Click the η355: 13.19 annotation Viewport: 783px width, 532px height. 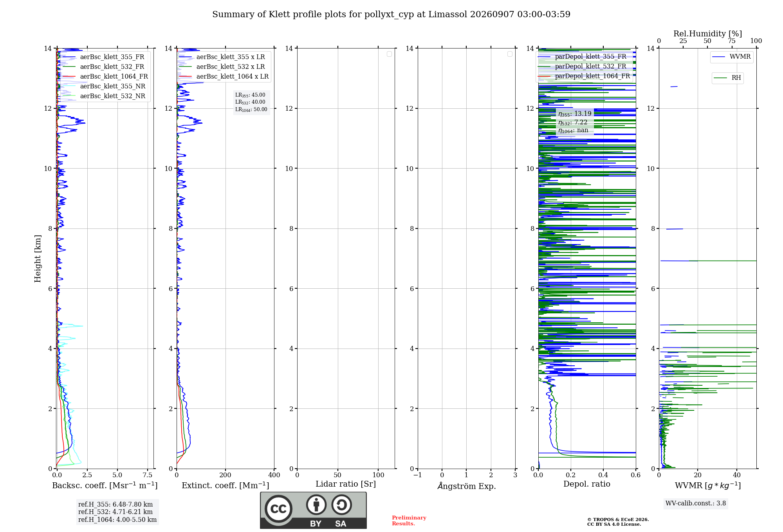(x=575, y=114)
